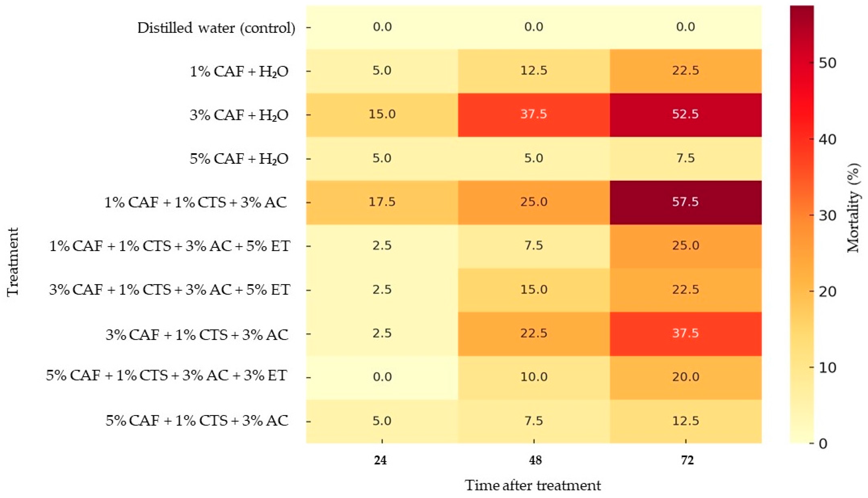The height and width of the screenshot is (498, 868).
Task: Click the '1% CAF + 1% CTS + 3% AC' row label
Action: click(x=195, y=203)
